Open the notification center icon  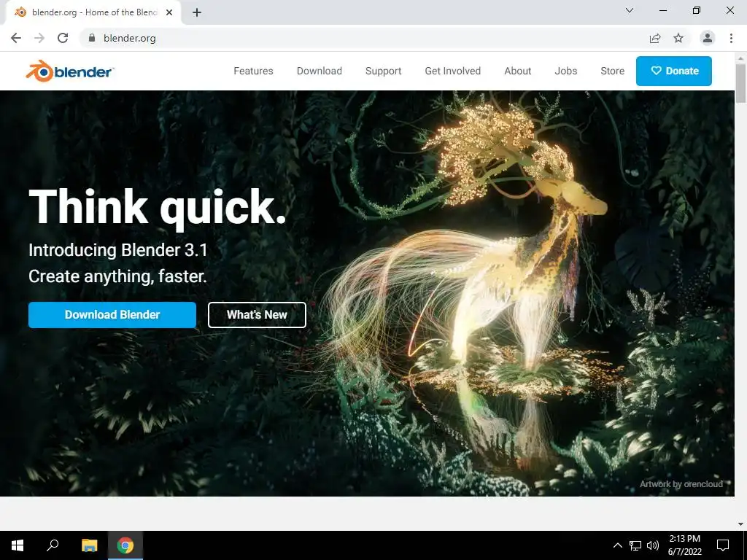pos(723,545)
